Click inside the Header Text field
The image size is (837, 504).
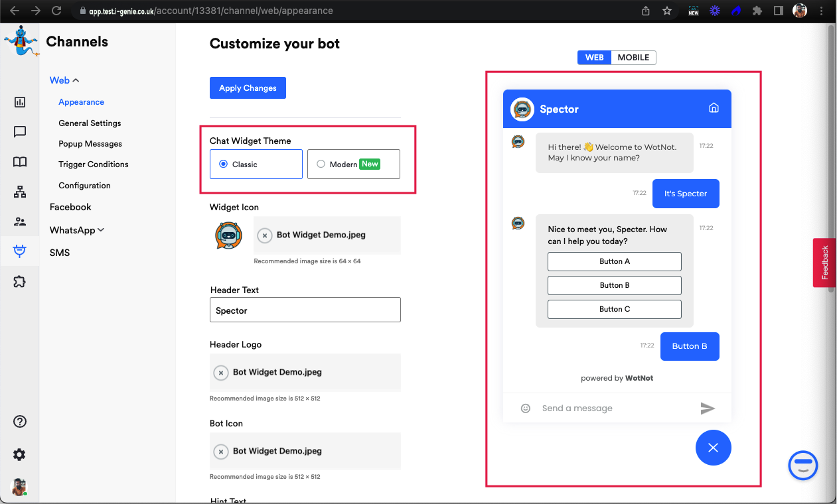[305, 310]
